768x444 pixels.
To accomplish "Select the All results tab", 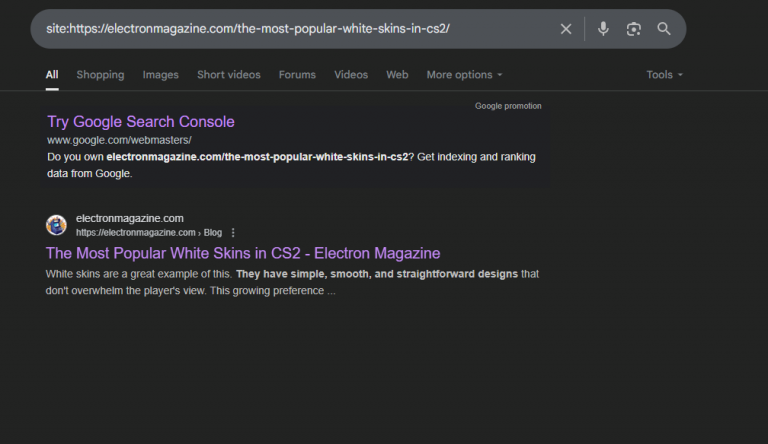I will tap(52, 75).
